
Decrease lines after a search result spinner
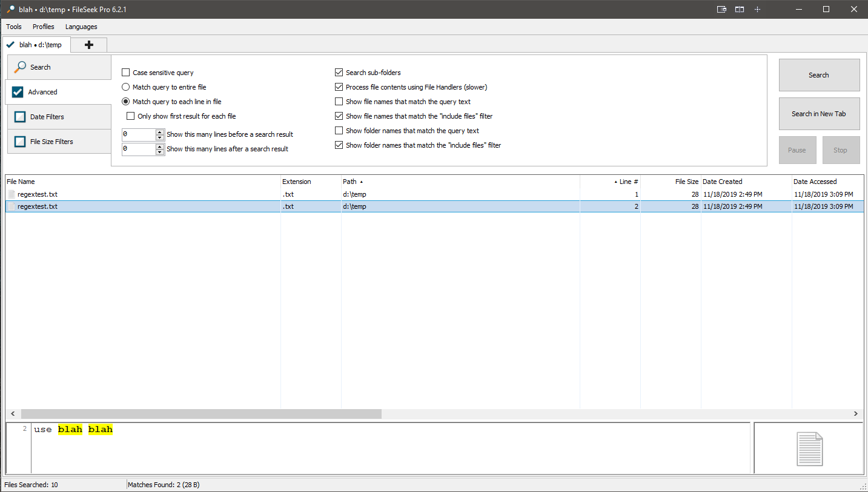click(160, 152)
